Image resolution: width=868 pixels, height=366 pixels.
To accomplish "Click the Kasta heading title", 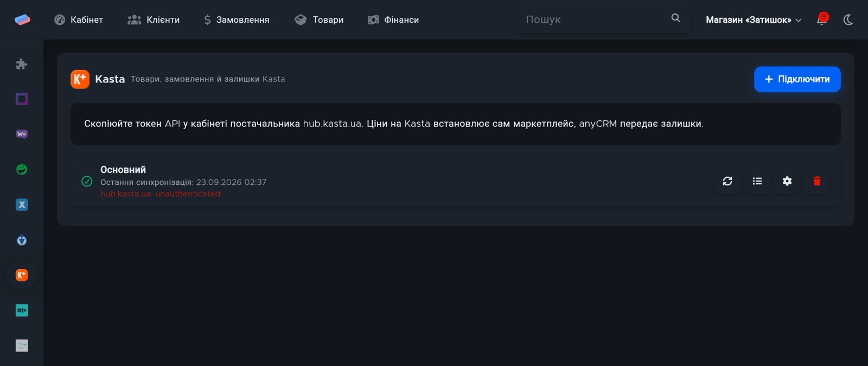I will pyautogui.click(x=110, y=79).
